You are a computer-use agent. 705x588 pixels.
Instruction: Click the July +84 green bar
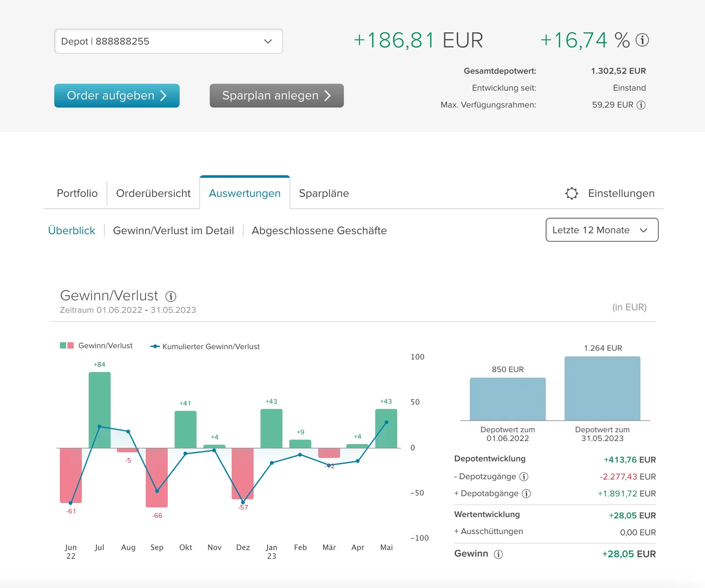pyautogui.click(x=100, y=410)
